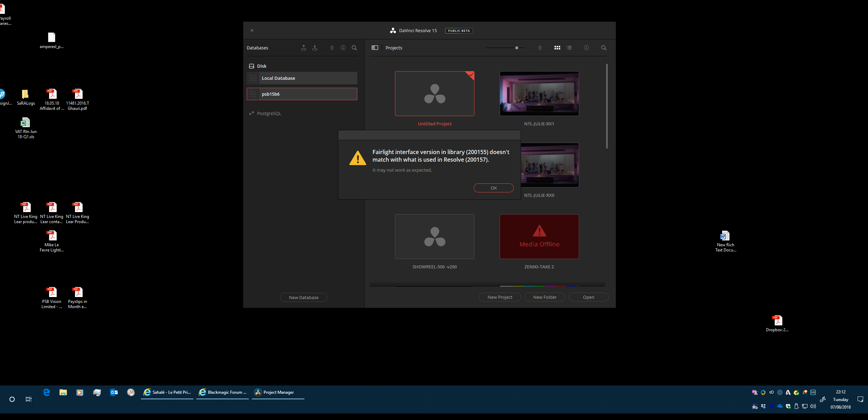Click the Databases info icon
The image size is (868, 420).
pos(343,48)
